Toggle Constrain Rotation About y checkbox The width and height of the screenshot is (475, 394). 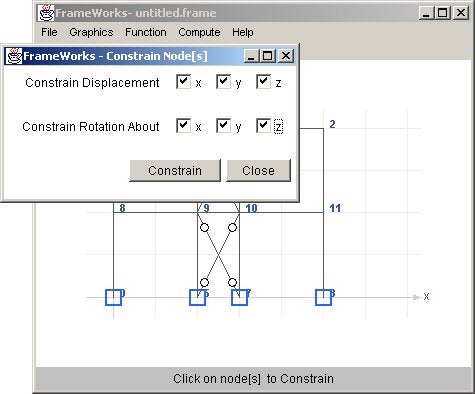point(223,126)
